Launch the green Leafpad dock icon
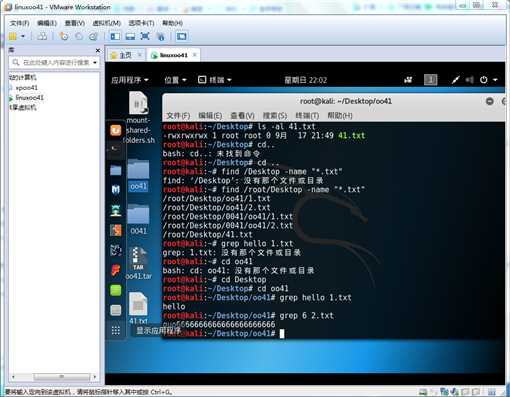Viewport: 510px width, 397px height. (116, 290)
